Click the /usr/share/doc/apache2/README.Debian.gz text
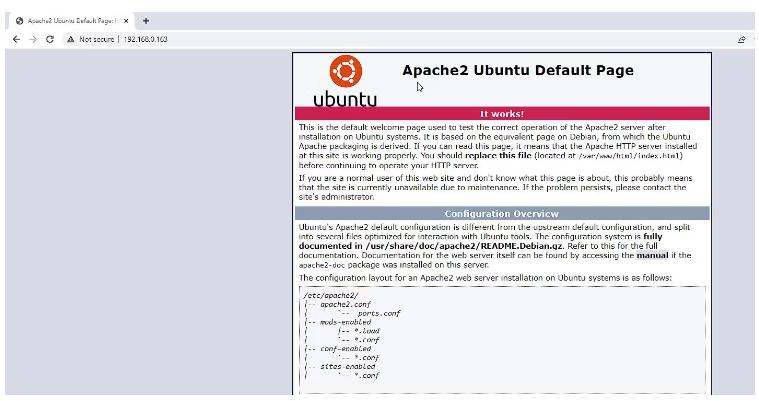This screenshot has height=401, width=759. tap(464, 246)
